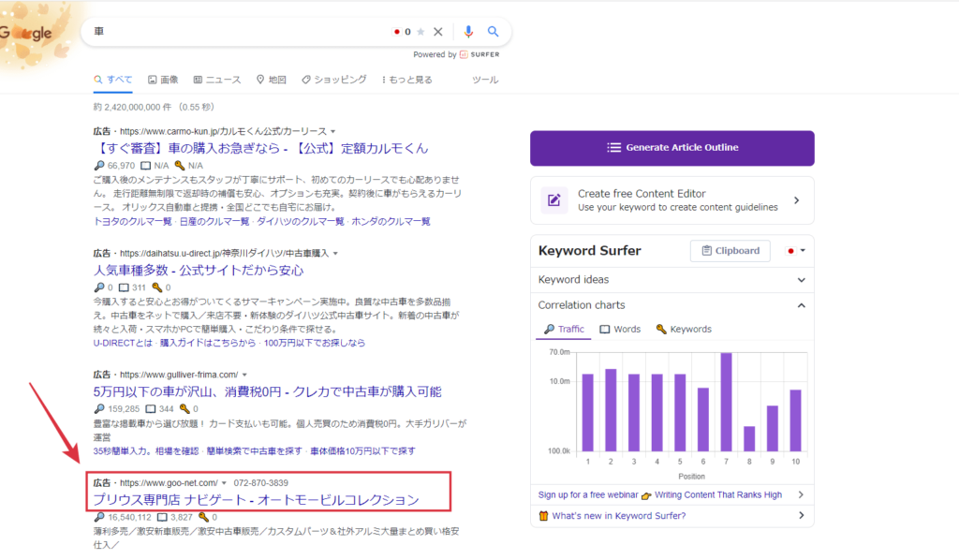The height and width of the screenshot is (560, 959).
Task: Open the U-DIRECTとは sitelink
Action: pyautogui.click(x=123, y=343)
